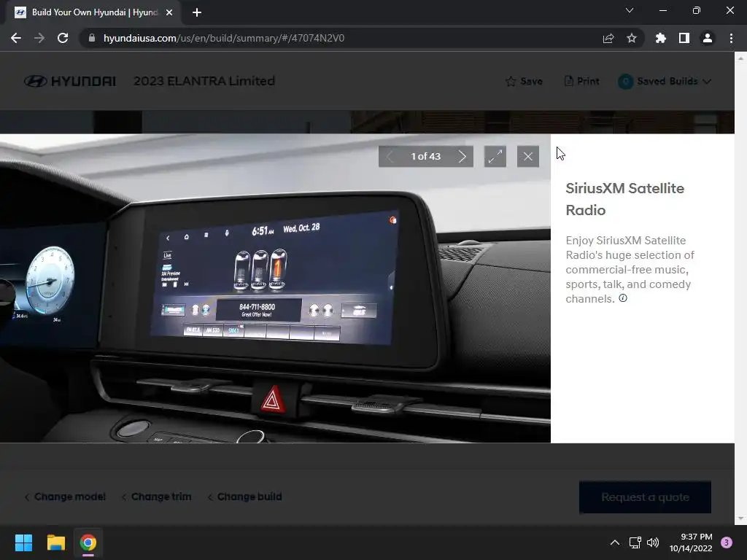Open Chrome three-dot menu
This screenshot has width=747, height=560.
(x=731, y=38)
